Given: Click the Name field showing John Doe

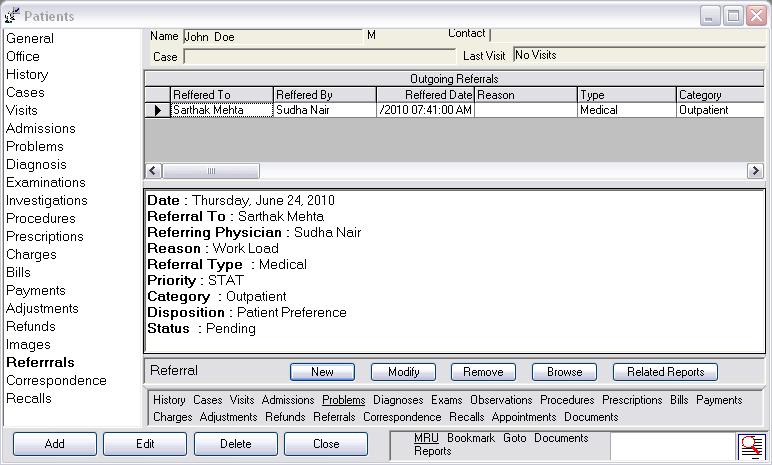Looking at the screenshot, I should [273, 37].
